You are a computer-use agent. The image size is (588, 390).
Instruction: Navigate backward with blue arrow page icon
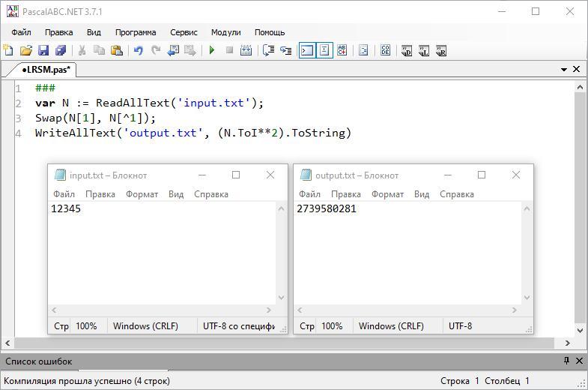(x=173, y=50)
